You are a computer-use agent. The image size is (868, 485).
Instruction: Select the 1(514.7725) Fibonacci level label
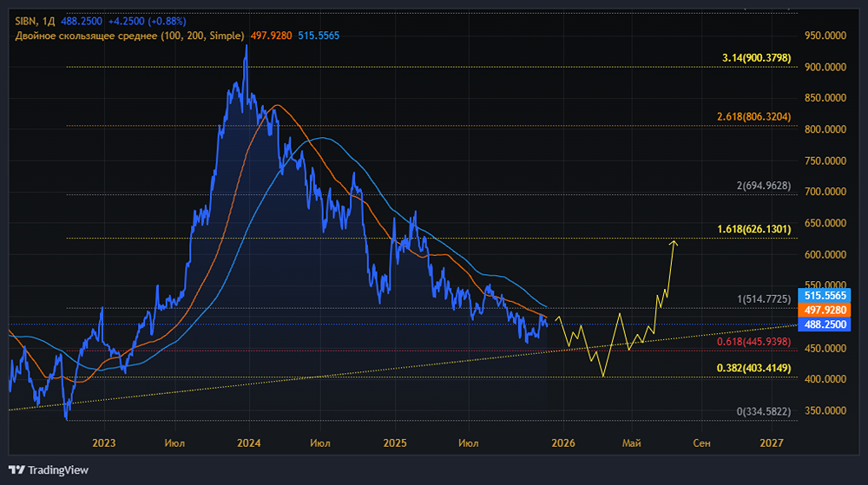pyautogui.click(x=764, y=298)
